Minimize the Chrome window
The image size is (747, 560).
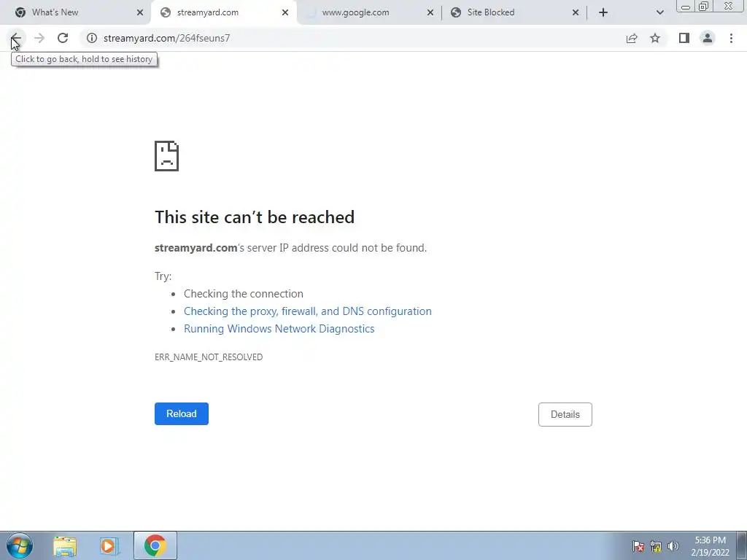[686, 6]
